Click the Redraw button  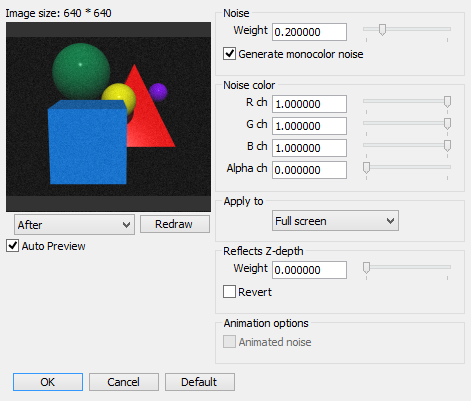click(x=175, y=224)
